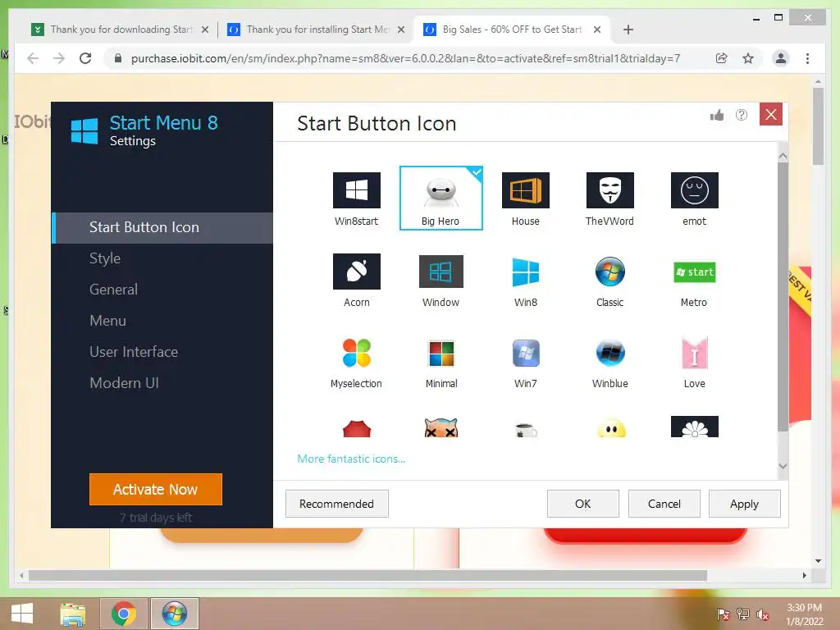Click the thumbs-up like icon
The width and height of the screenshot is (840, 630).
[717, 115]
